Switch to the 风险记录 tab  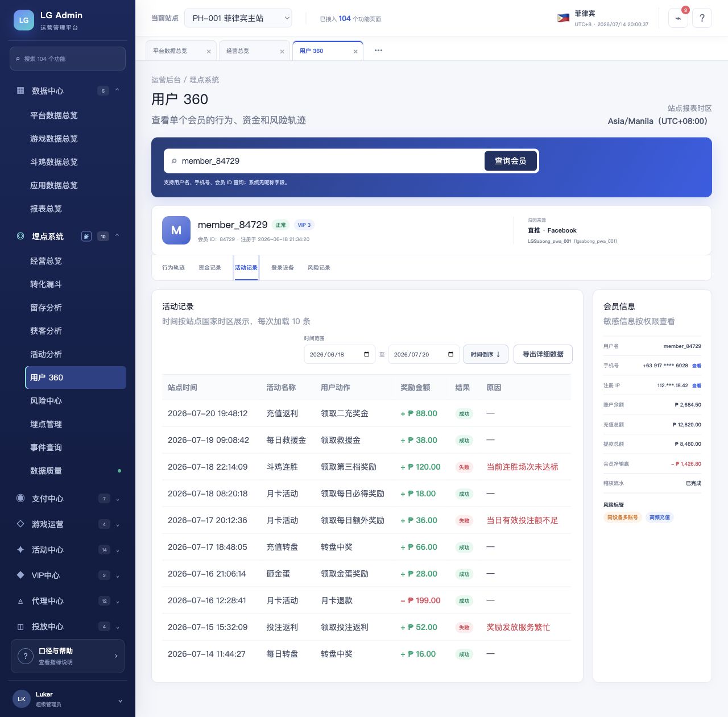coord(319,267)
